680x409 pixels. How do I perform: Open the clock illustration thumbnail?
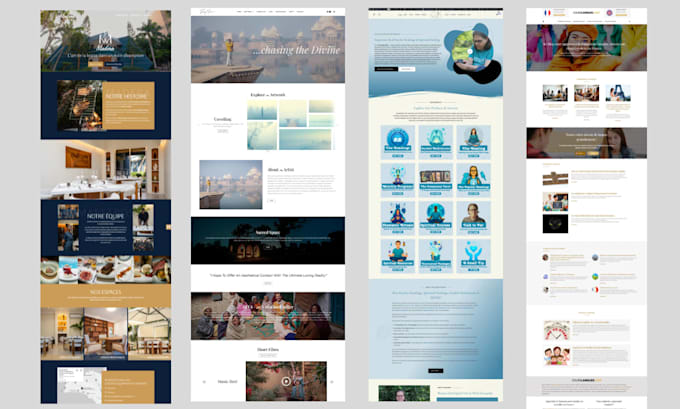[x=556, y=330]
